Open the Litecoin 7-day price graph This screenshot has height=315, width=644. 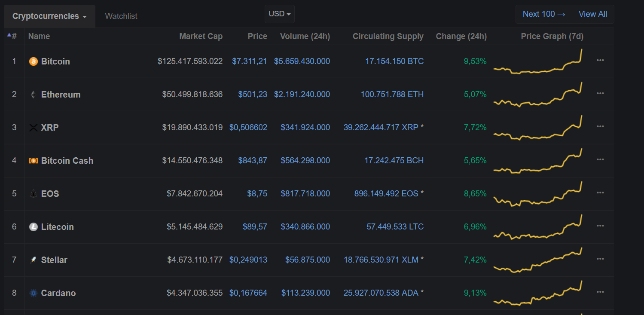click(538, 227)
